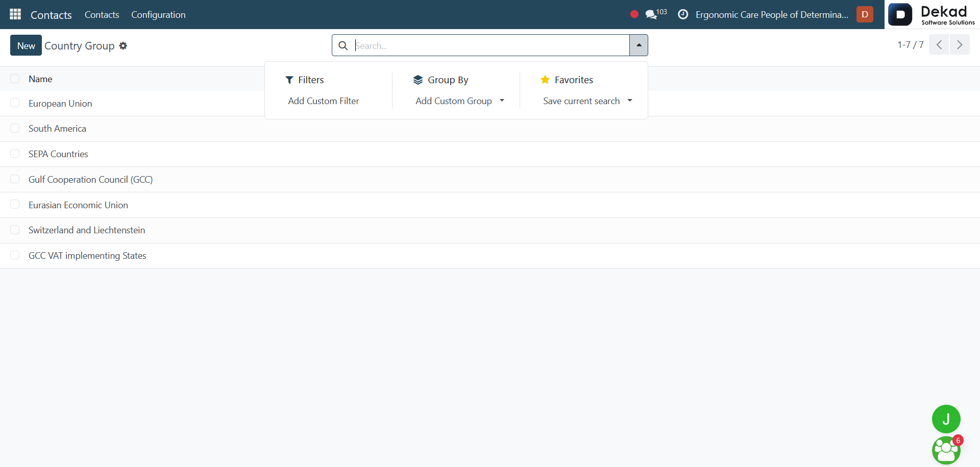Image resolution: width=980 pixels, height=467 pixels.
Task: Click the Contacts app title
Action: (51, 15)
